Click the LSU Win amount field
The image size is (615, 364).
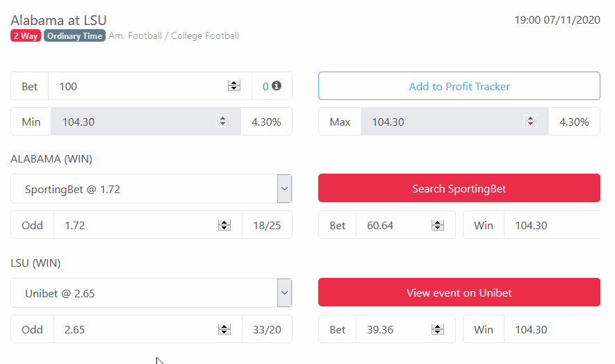tap(552, 330)
